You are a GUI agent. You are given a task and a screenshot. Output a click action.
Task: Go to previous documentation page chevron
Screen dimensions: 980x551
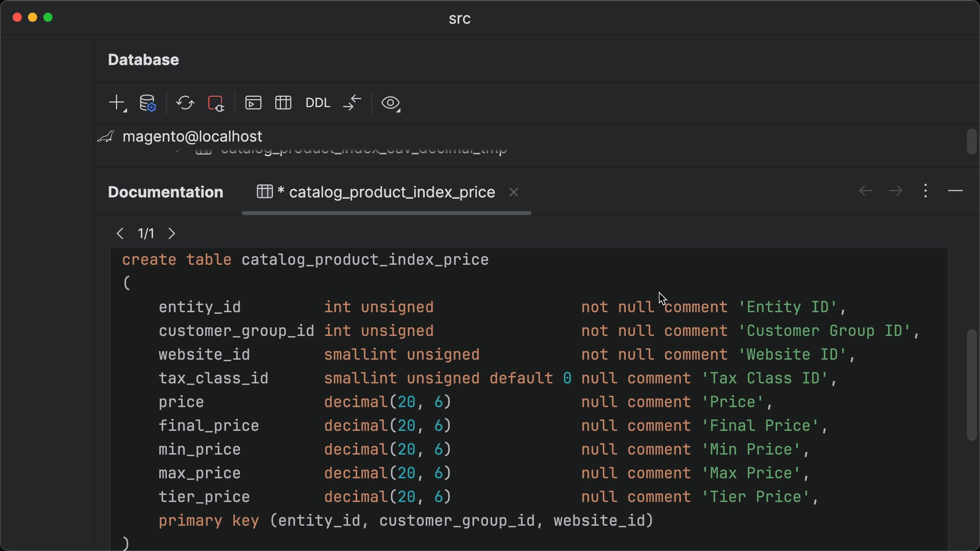click(x=120, y=234)
